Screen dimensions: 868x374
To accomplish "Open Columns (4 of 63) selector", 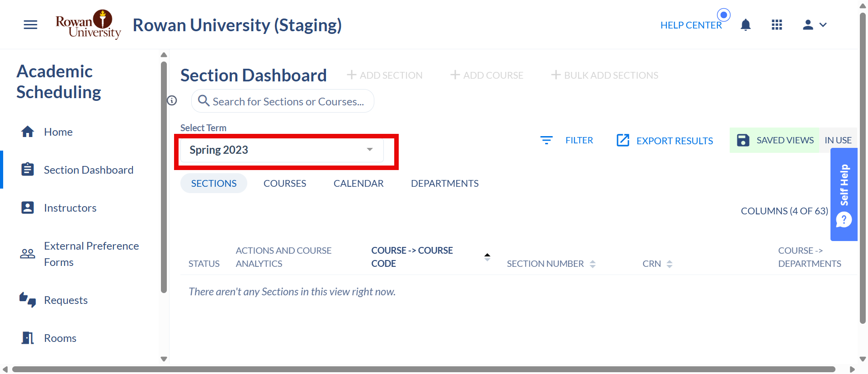I will (784, 211).
